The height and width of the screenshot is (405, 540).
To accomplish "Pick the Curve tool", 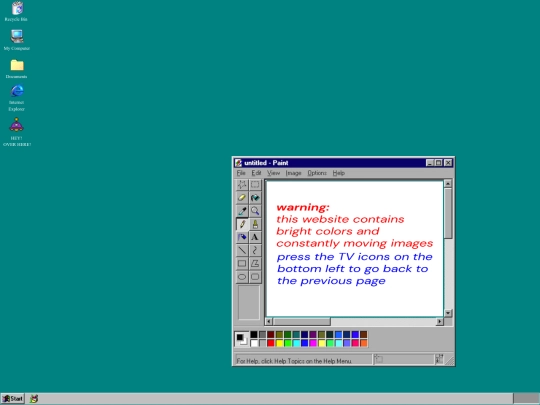I will click(255, 250).
